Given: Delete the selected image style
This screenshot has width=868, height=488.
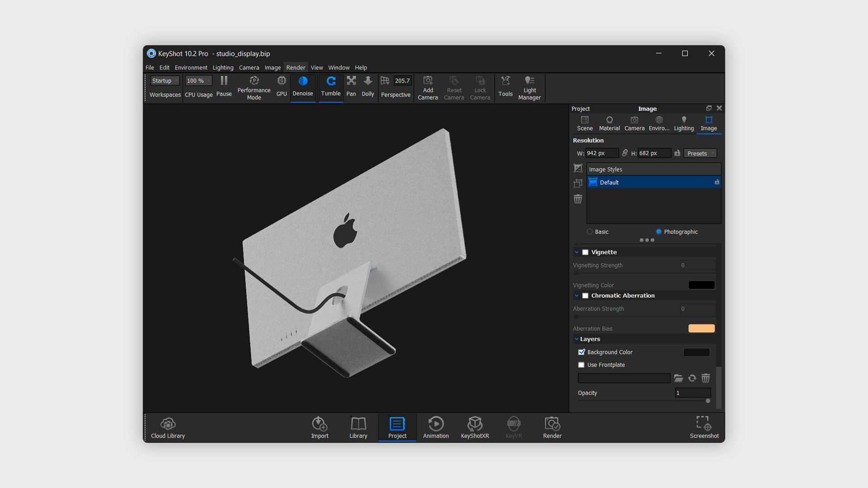Looking at the screenshot, I should point(578,199).
